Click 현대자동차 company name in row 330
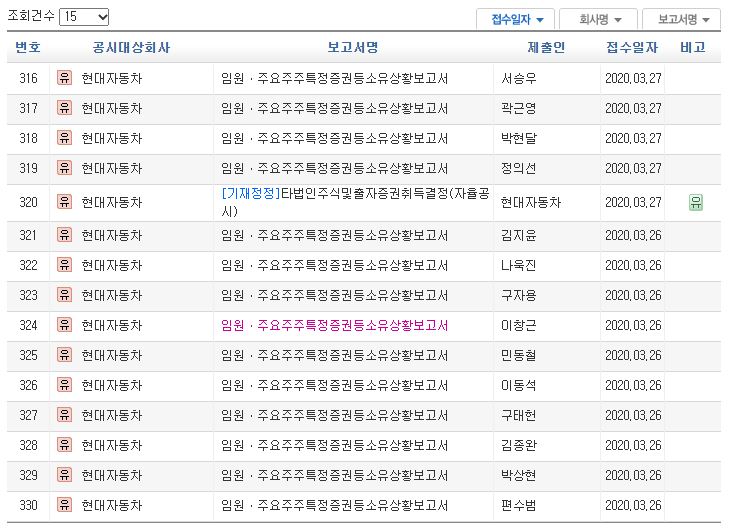This screenshot has height=525, width=730. pos(112,505)
